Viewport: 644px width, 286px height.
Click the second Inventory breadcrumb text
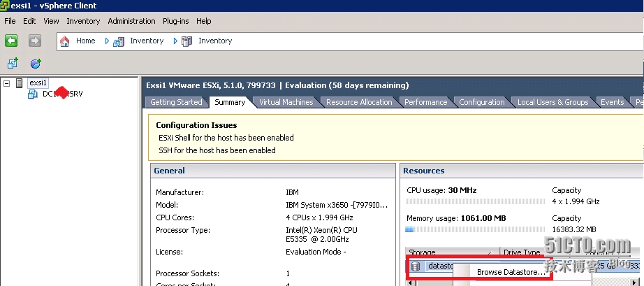(x=215, y=41)
